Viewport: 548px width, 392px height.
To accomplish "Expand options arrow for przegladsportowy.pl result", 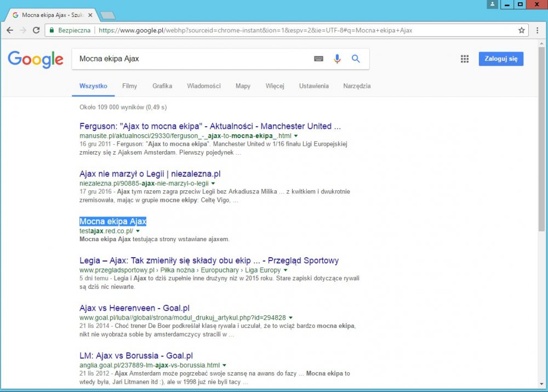I will (286, 270).
